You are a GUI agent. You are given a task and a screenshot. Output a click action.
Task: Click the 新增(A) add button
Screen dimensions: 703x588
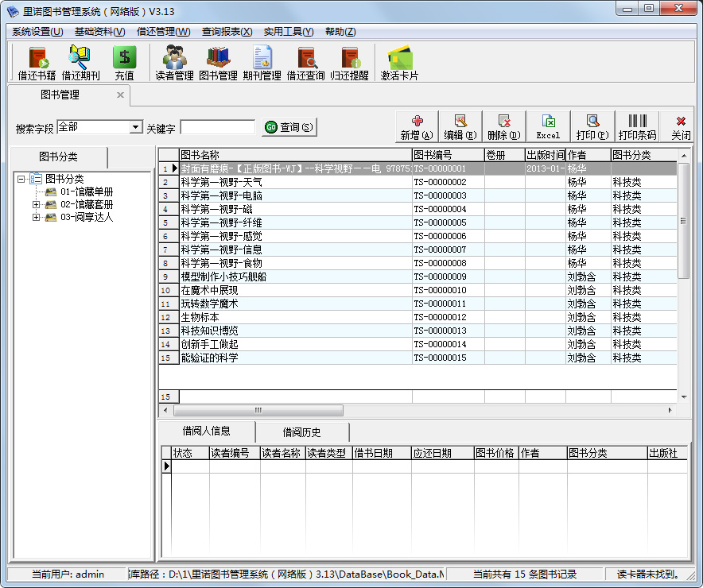tap(417, 126)
